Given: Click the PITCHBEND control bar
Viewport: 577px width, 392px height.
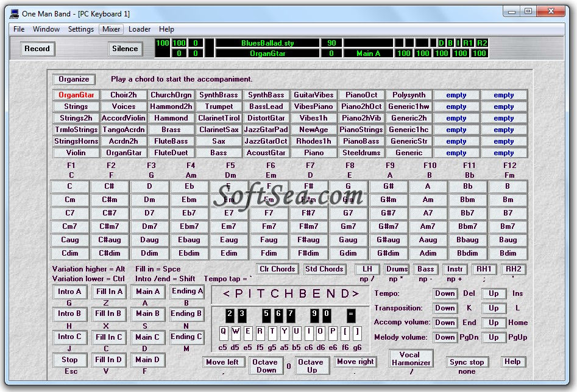Looking at the screenshot, I should click(291, 294).
